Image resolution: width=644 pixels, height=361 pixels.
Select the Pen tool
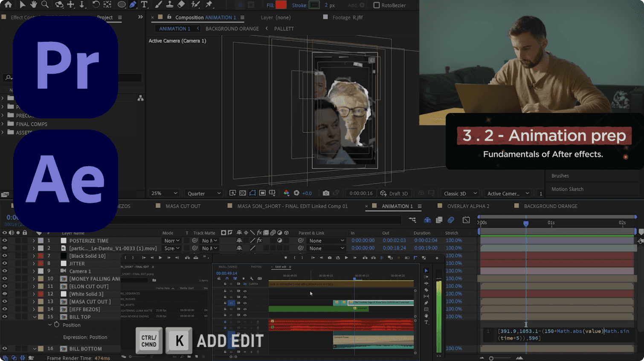point(133,5)
